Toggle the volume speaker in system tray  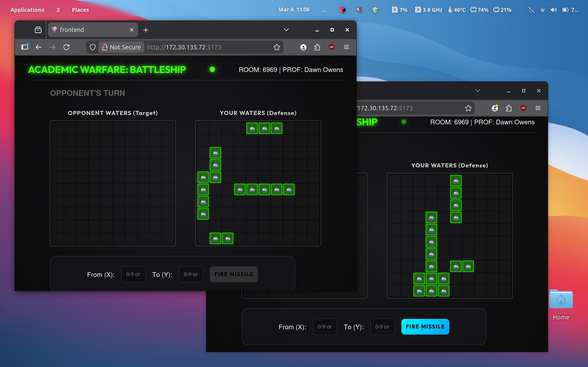pyautogui.click(x=554, y=10)
